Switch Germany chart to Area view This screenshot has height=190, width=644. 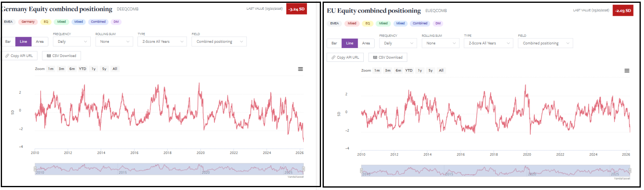click(40, 42)
